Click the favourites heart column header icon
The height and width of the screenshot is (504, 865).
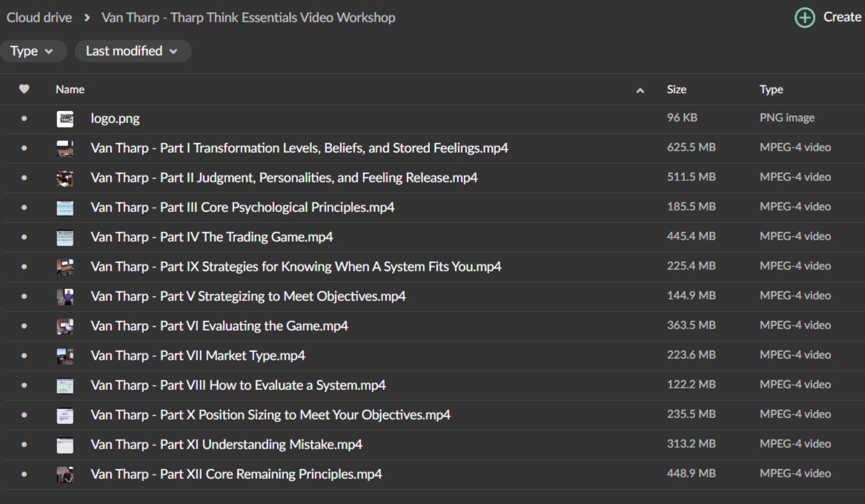(24, 89)
